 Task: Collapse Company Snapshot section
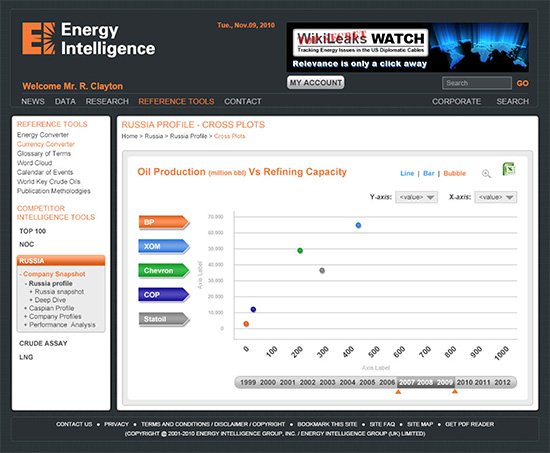tap(52, 274)
